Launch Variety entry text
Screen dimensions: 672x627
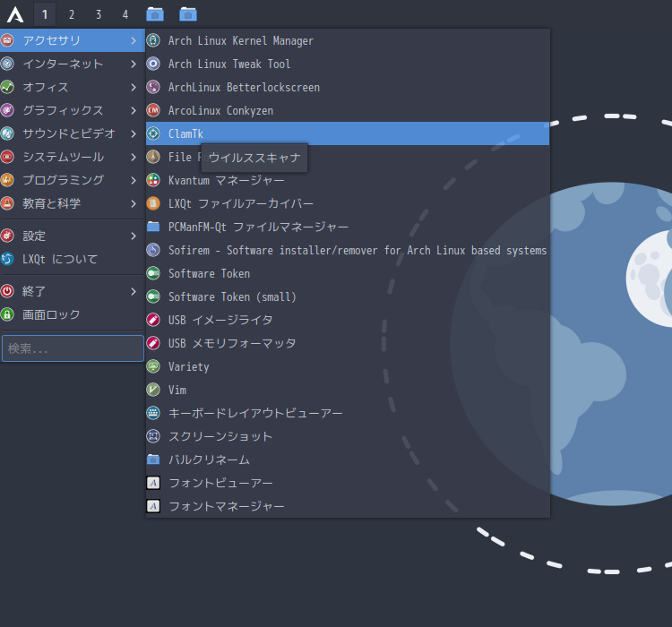click(x=188, y=367)
